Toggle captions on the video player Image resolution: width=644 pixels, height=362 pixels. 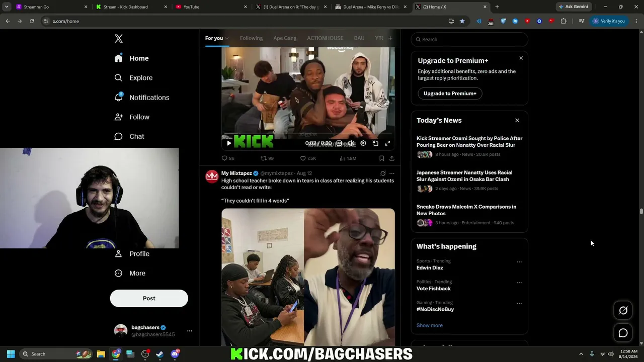coord(339,143)
